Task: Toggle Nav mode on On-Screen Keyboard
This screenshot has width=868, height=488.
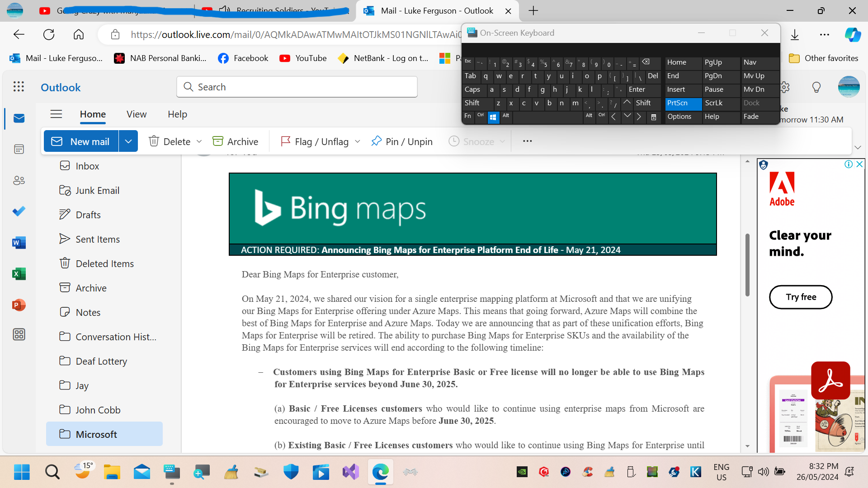Action: pos(759,62)
